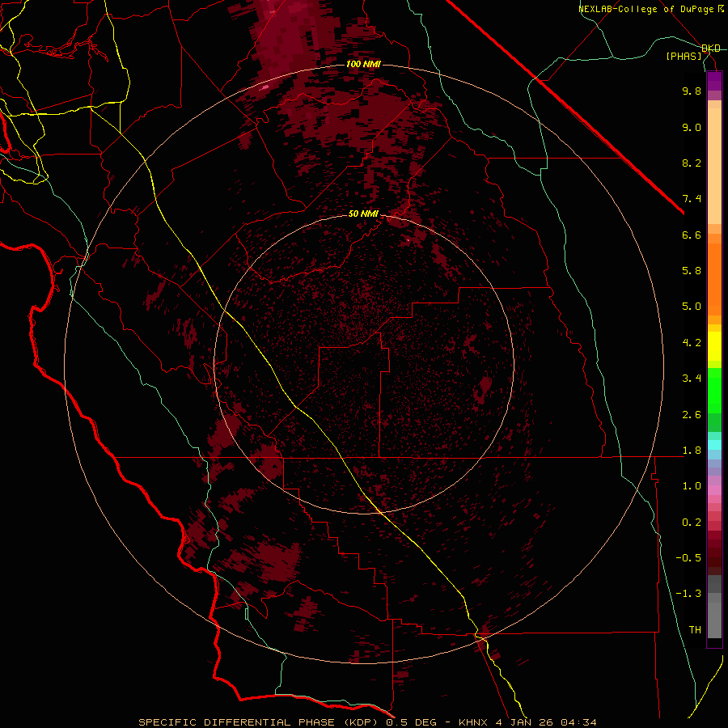Image resolution: width=728 pixels, height=728 pixels.
Task: Click the SPECIFIC DIFFERENTIAL PHASE (KDP) caption text
Action: pyautogui.click(x=260, y=722)
